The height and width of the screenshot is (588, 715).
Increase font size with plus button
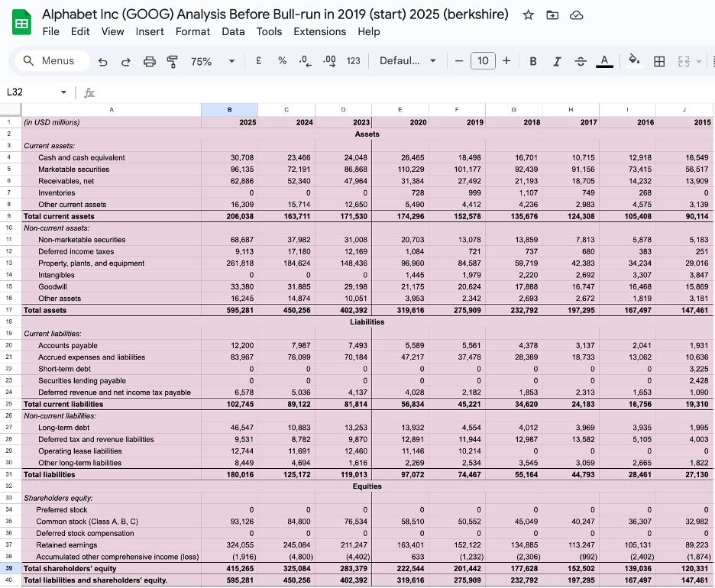click(x=506, y=60)
